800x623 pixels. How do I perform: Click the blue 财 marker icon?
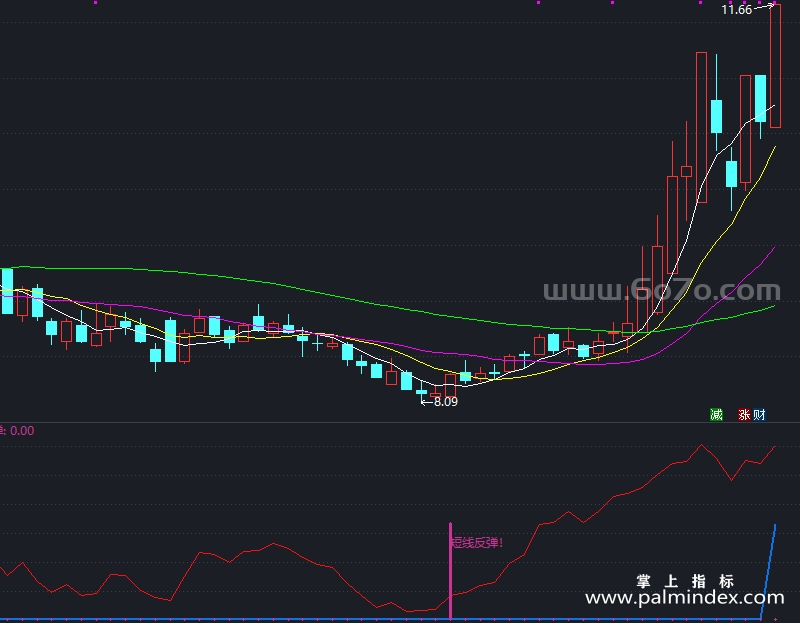coord(759,414)
